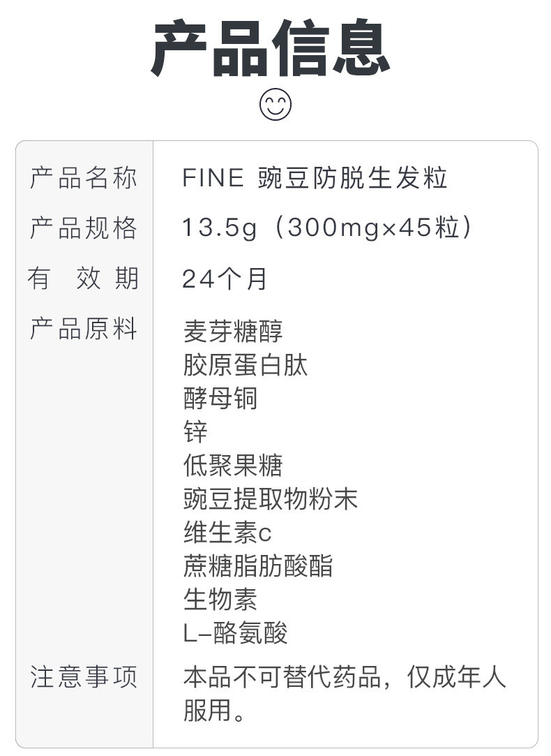This screenshot has width=551, height=756.
Task: Click the L-酪氨酸 ingredient
Action: pyautogui.click(x=235, y=633)
